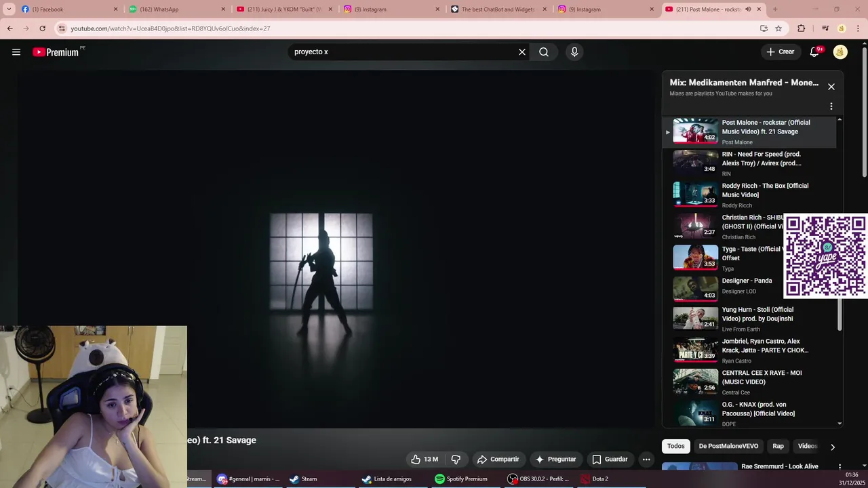Open Chrome extensions puzzle icon

(802, 28)
